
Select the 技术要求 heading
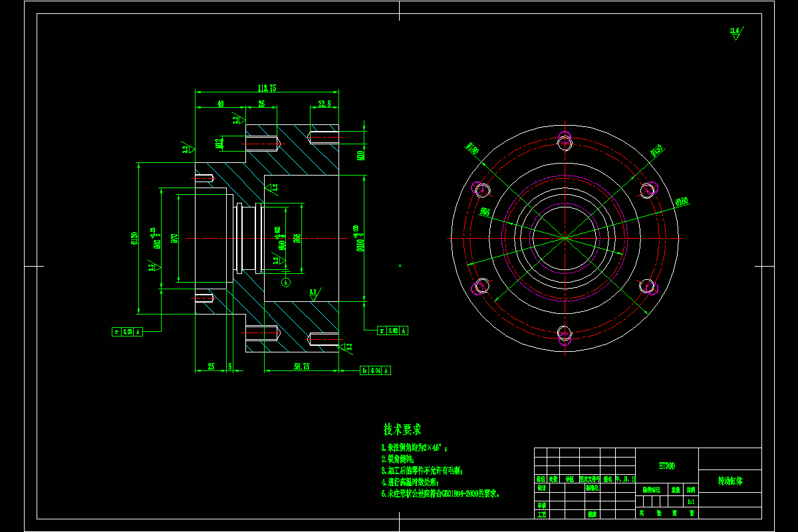pos(402,430)
